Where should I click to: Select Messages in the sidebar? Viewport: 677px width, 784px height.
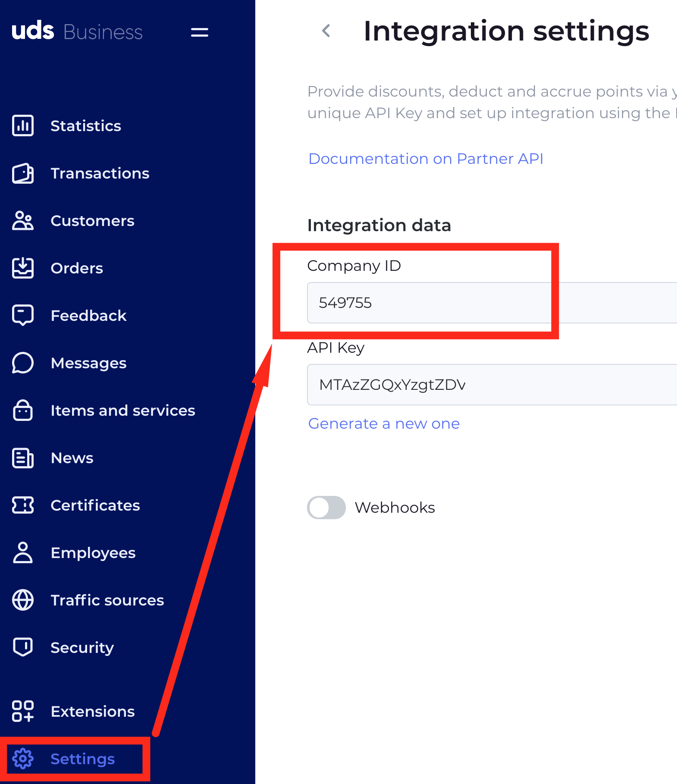pyautogui.click(x=88, y=363)
